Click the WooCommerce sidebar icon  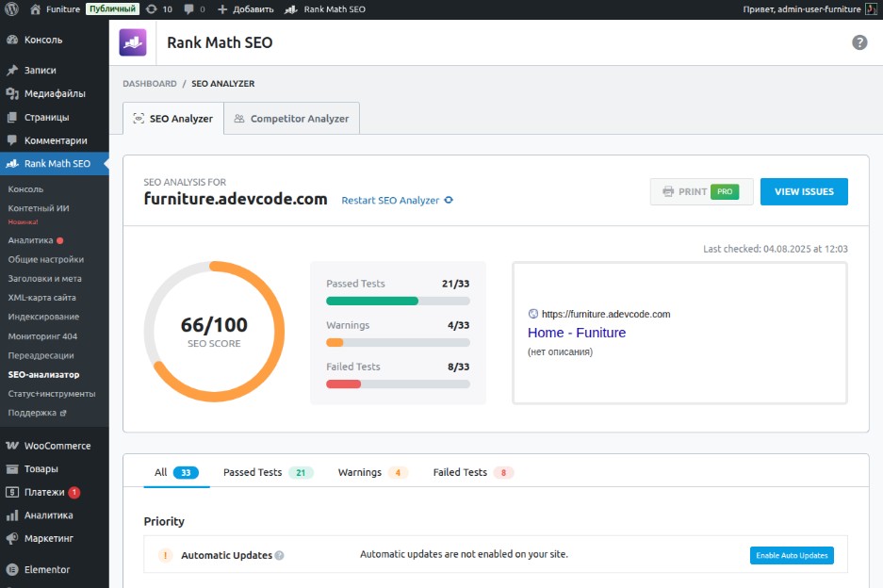(x=12, y=446)
